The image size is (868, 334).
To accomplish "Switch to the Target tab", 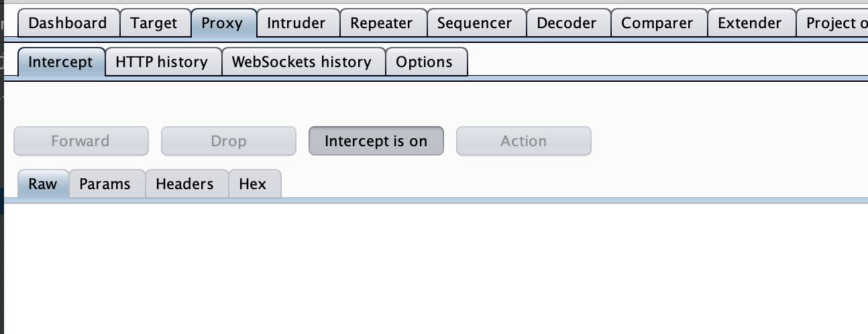I will [x=154, y=23].
